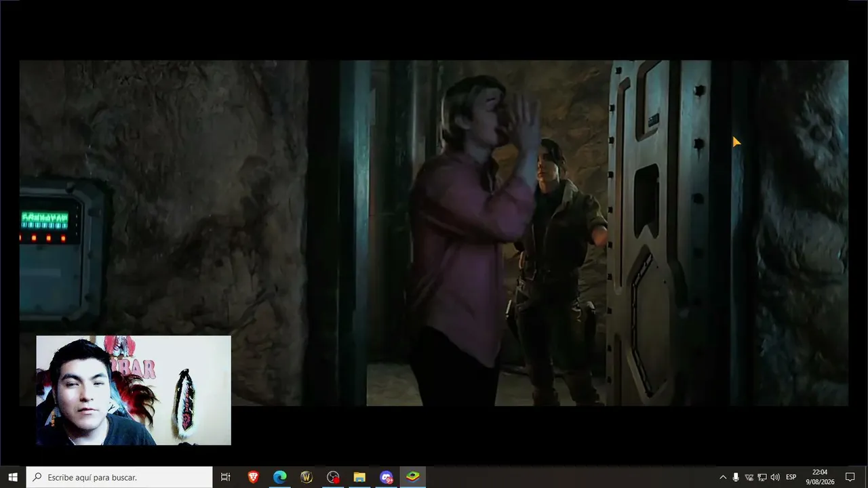
Task: Click the webcam overlay thumbnail
Action: point(134,390)
